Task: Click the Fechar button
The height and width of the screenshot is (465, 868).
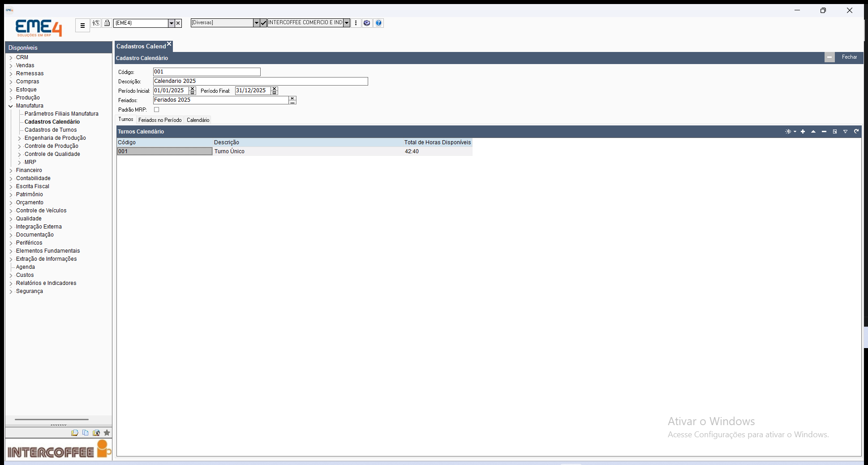Action: (849, 57)
